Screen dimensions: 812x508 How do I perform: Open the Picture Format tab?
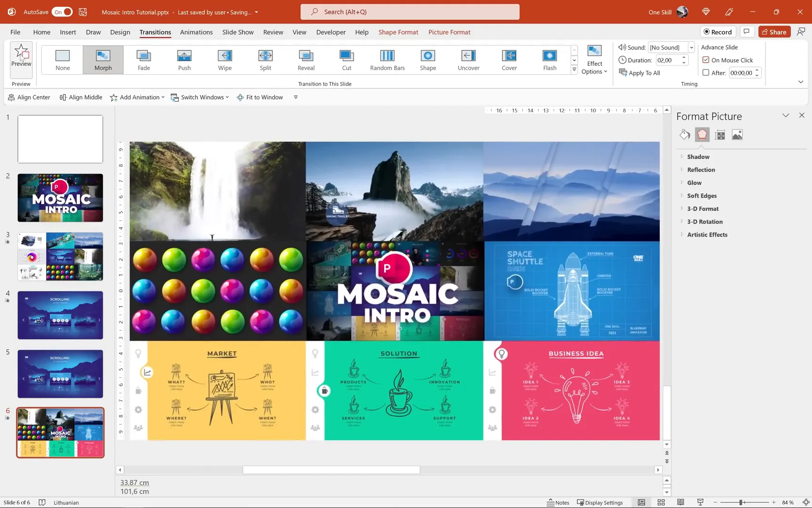click(449, 32)
